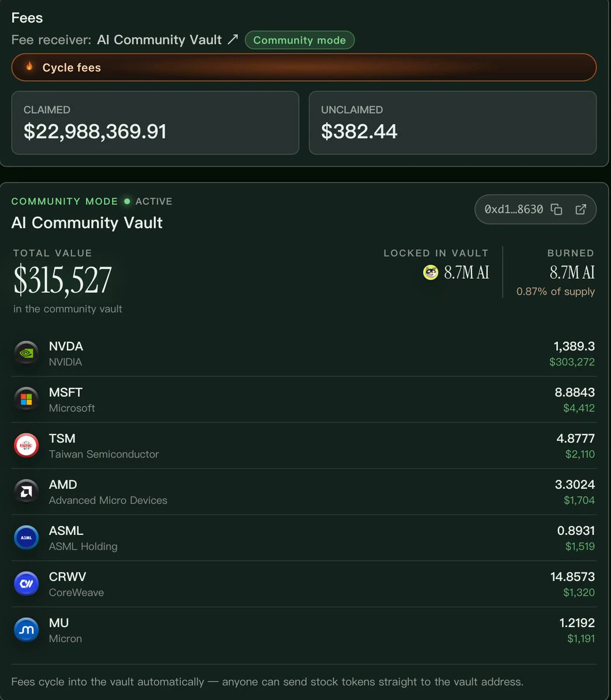
Task: Click the Advanced Micro Devices name
Action: [108, 501]
